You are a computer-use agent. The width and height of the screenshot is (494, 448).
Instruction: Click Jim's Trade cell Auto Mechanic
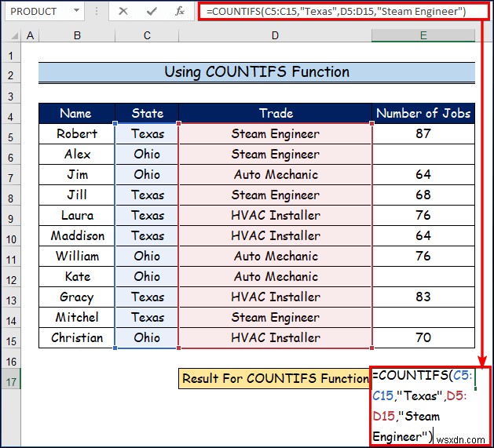(276, 174)
